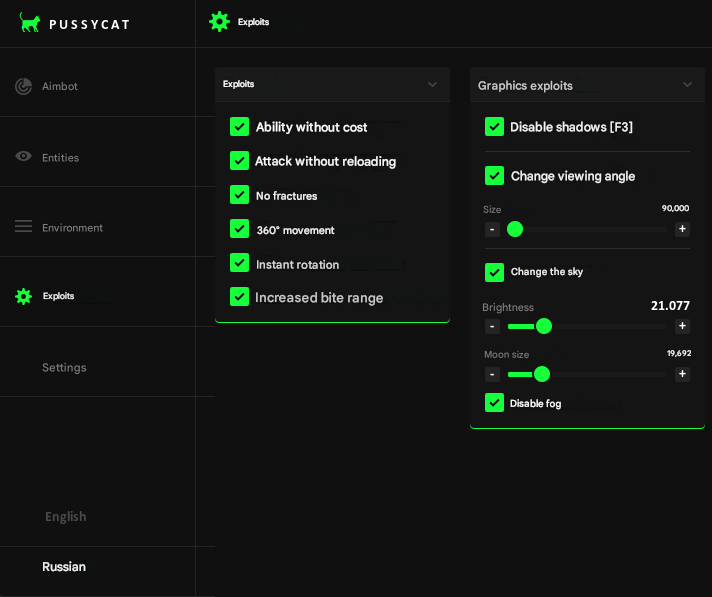Increase viewing angle Size with plus
The height and width of the screenshot is (597, 712).
[x=682, y=229]
